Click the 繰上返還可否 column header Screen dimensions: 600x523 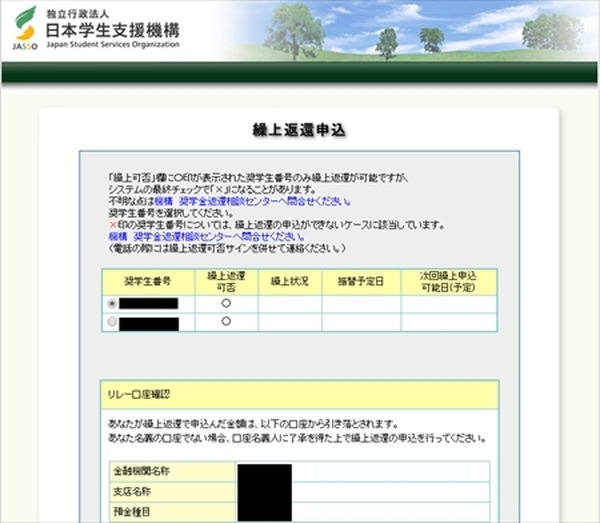pos(226,282)
